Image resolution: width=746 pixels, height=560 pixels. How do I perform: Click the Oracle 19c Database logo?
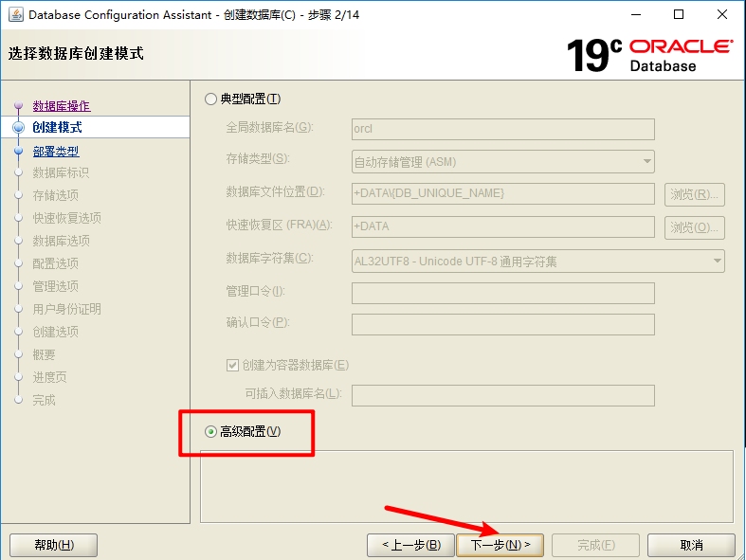point(649,55)
